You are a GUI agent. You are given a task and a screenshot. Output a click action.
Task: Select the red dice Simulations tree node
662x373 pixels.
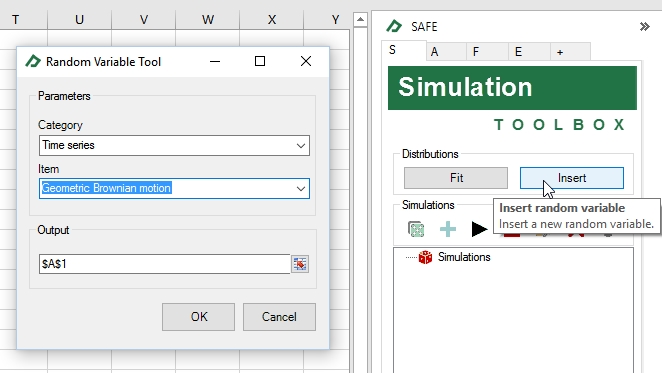[425, 257]
